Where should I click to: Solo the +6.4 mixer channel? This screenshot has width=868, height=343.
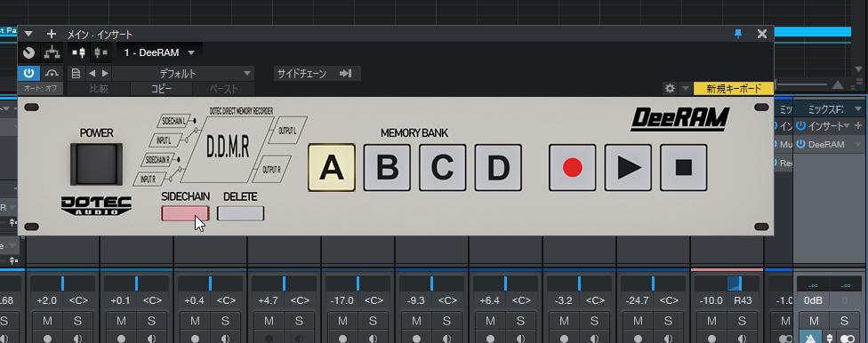[x=521, y=321]
